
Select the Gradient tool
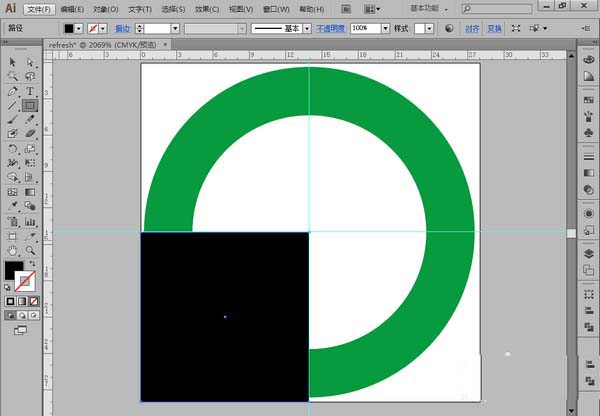[x=30, y=192]
